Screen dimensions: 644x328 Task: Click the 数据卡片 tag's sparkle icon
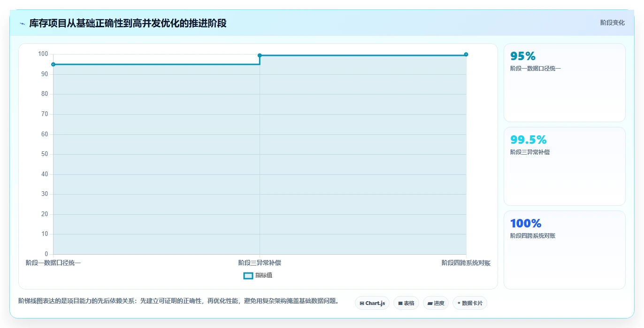(x=459, y=303)
